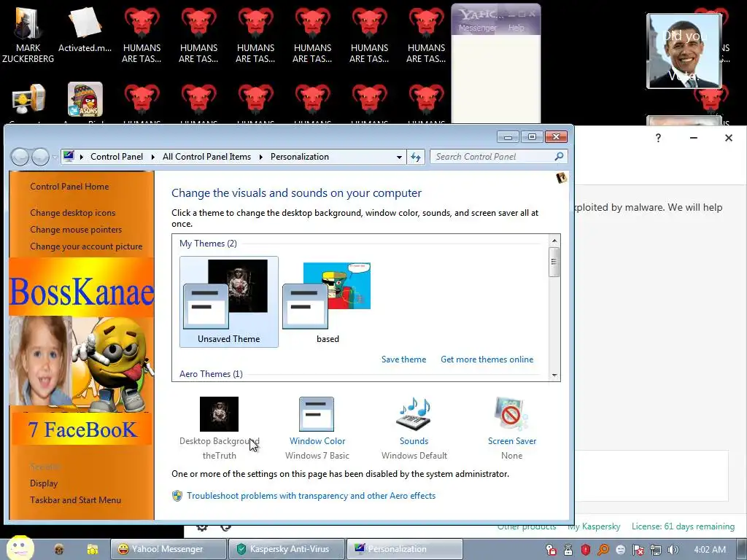The height and width of the screenshot is (560, 747).
Task: Select the Activated.m... file on desktop
Action: 85,29
